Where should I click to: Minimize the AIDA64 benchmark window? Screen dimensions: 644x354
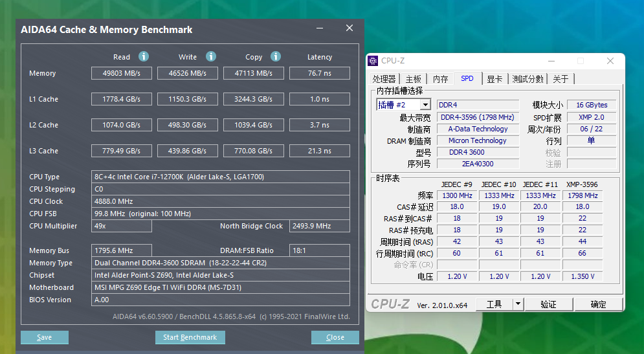point(320,28)
